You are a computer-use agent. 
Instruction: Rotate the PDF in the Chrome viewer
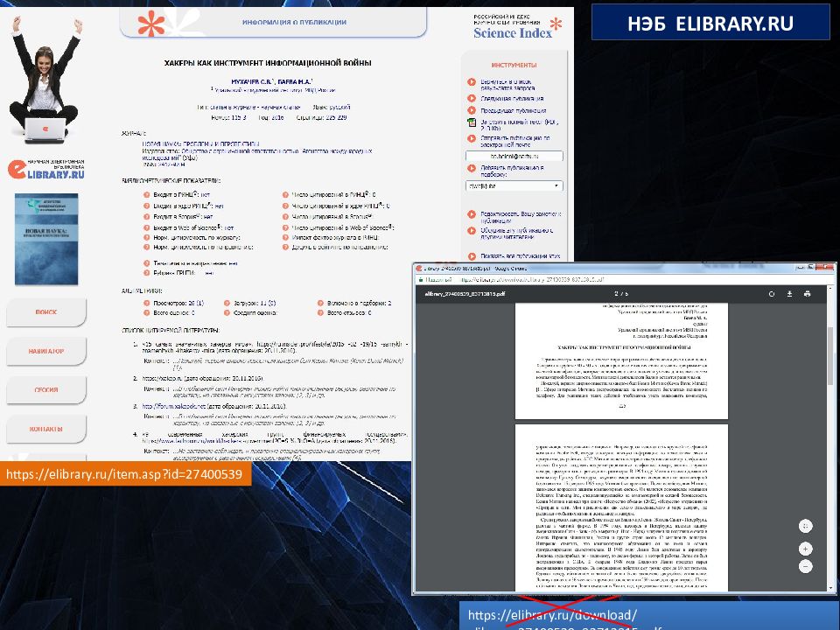point(772,294)
